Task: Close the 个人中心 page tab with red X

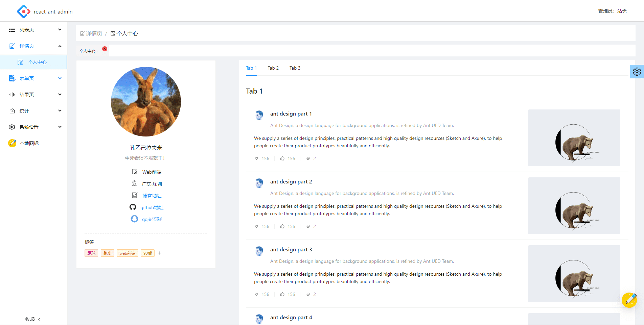Action: 105,49
